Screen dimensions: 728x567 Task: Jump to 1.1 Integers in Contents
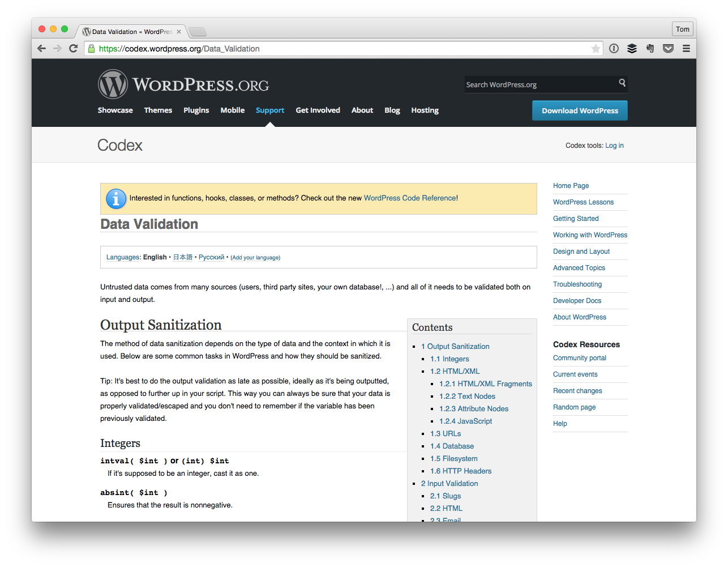click(449, 359)
